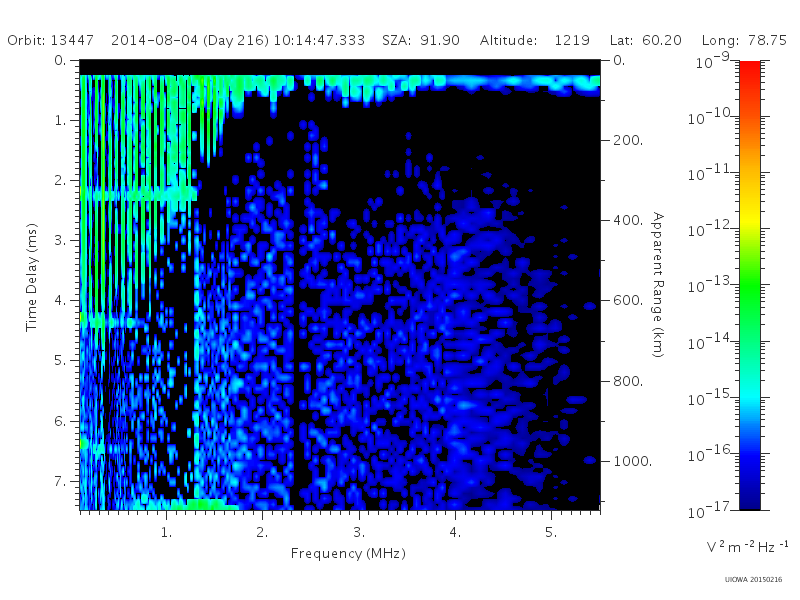Click the Altitude: 1219 label

click(535, 40)
